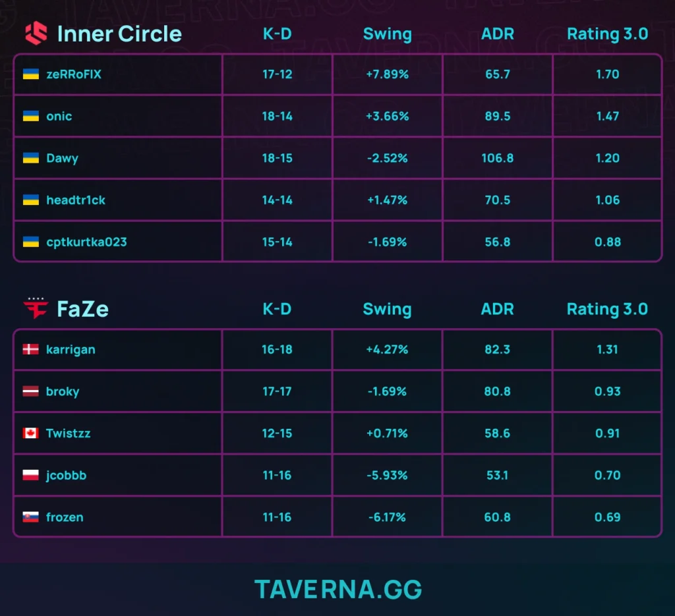Click the Denmark flag beside karrigan
The image size is (675, 616).
pyautogui.click(x=31, y=349)
